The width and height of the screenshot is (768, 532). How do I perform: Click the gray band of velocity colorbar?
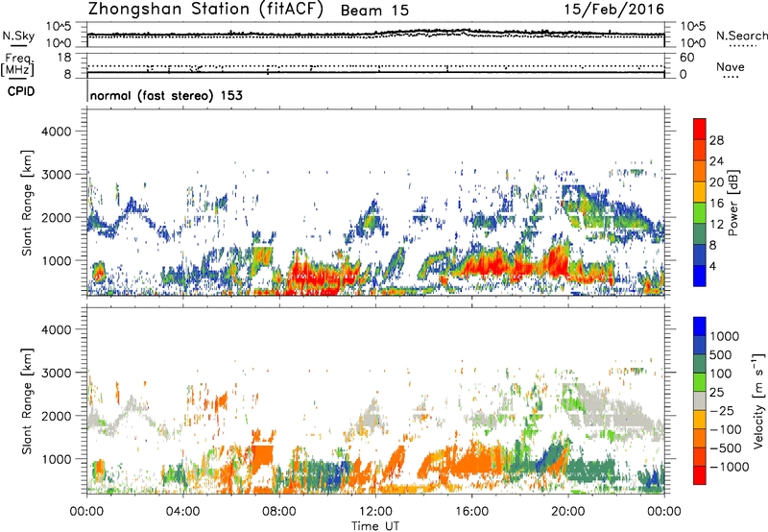point(700,400)
